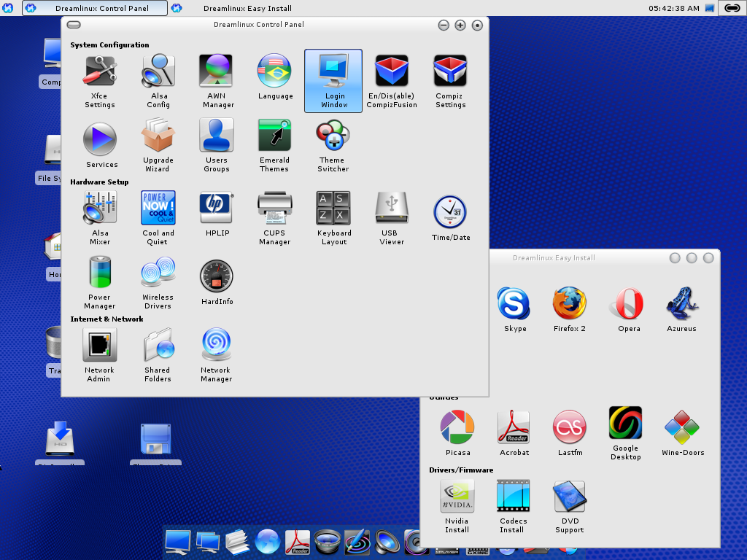Click the System Configuration heading

pyautogui.click(x=109, y=44)
